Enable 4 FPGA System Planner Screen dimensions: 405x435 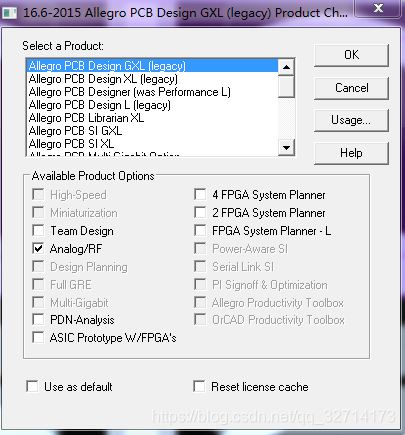(200, 195)
